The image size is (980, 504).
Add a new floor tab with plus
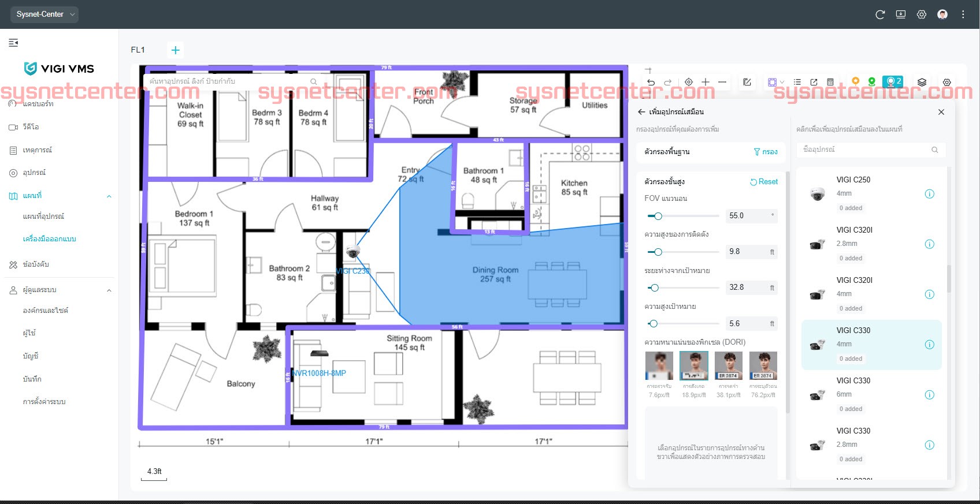(176, 50)
